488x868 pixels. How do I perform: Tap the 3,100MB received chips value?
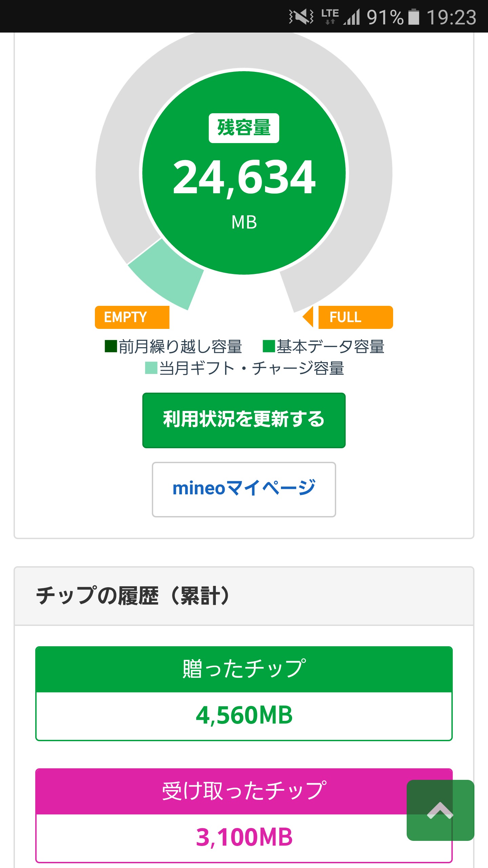click(x=244, y=837)
